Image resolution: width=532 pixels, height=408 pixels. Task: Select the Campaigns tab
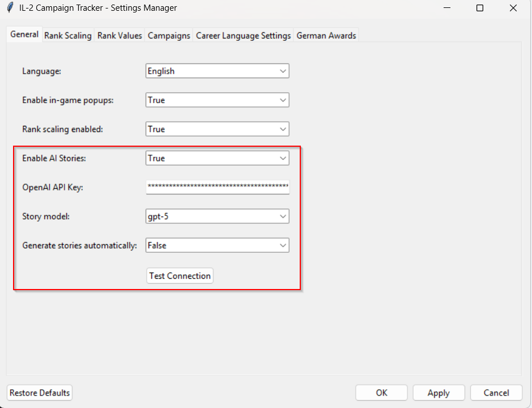pyautogui.click(x=169, y=35)
